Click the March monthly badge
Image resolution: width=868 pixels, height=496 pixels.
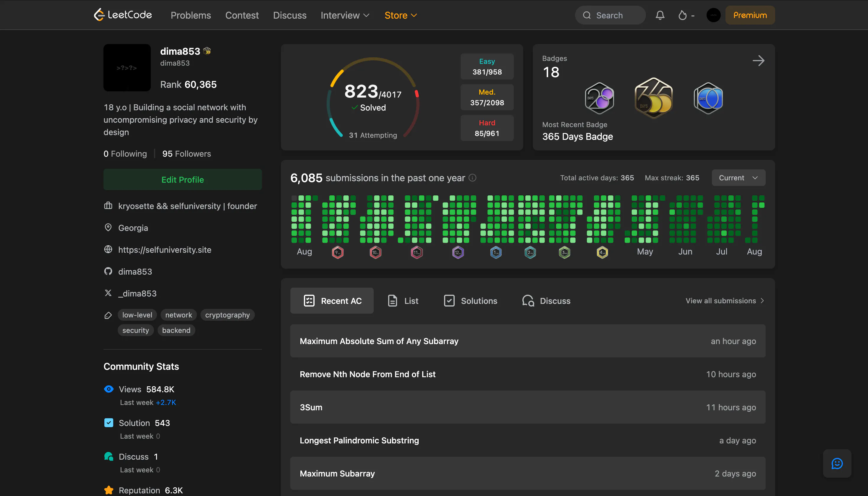click(564, 252)
